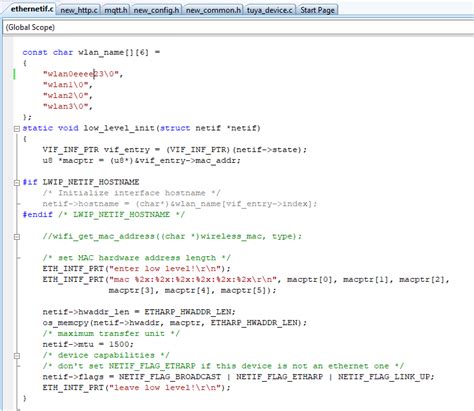Click the green change marker in margin
Image resolution: width=474 pixels, height=411 pixels.
(14, 74)
